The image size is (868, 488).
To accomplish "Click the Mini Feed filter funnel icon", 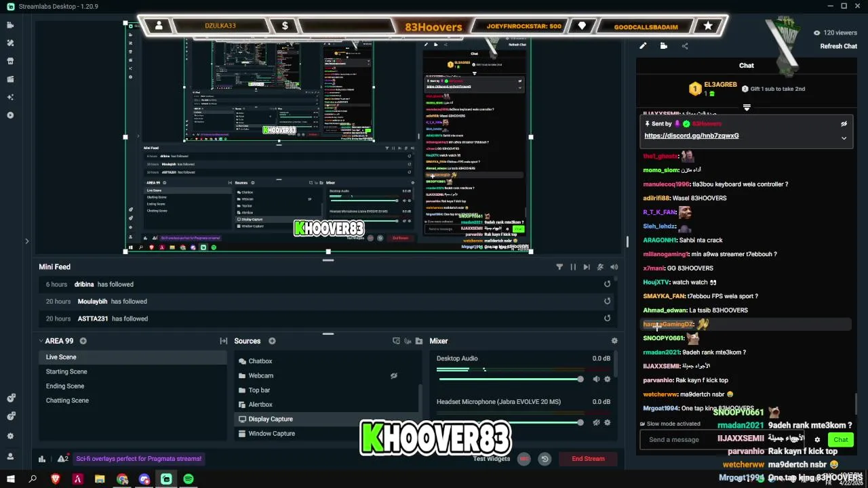I will (x=559, y=267).
